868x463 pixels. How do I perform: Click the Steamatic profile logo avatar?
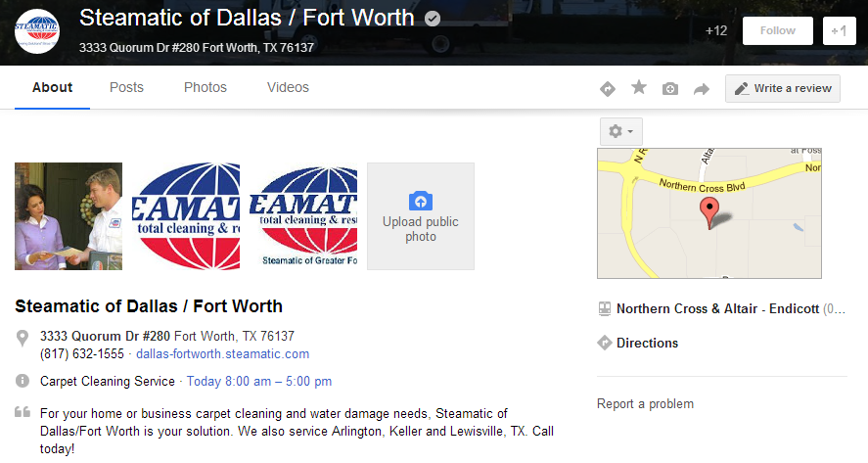tap(37, 31)
